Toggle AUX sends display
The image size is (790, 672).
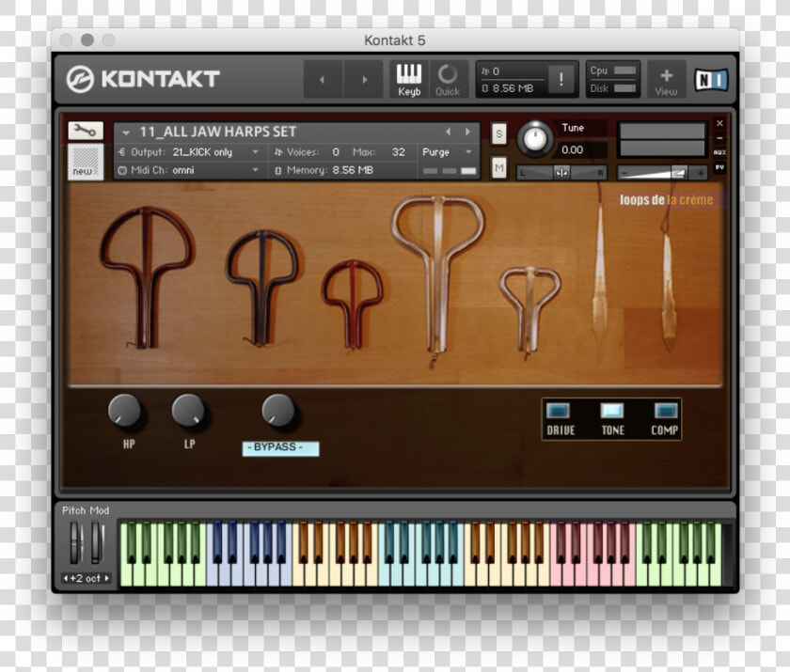pos(719,152)
